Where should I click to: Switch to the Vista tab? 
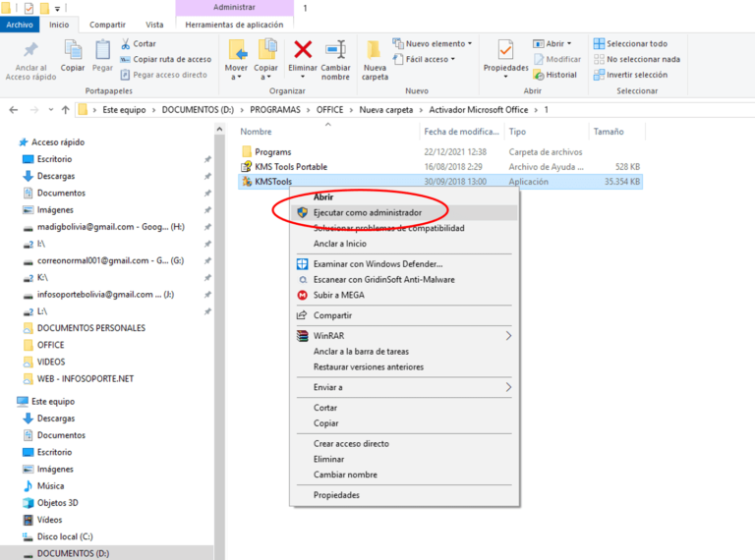(x=154, y=25)
